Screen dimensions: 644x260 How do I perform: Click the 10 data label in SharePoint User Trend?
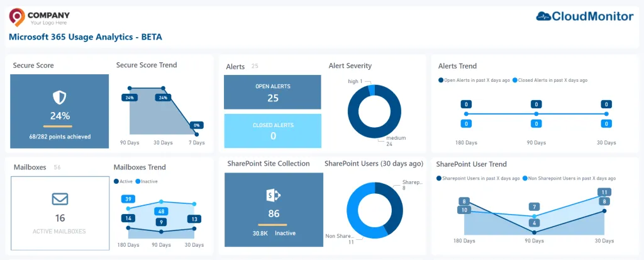(x=464, y=210)
